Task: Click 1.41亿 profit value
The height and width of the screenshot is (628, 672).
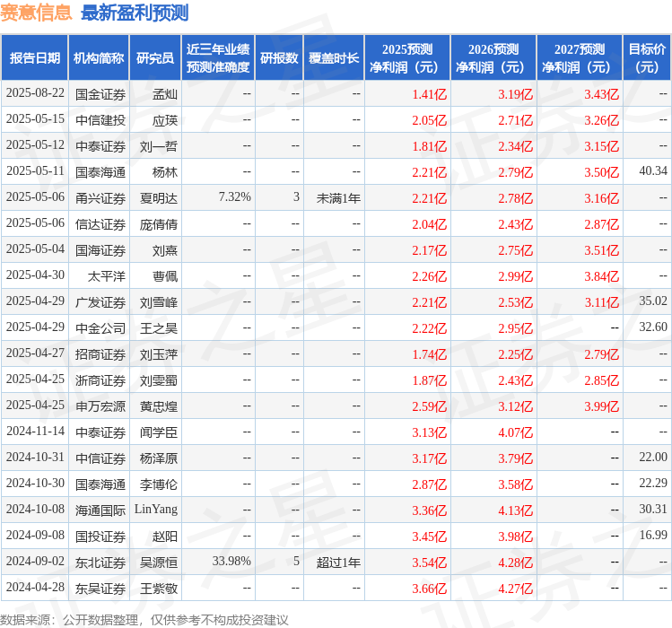Action: coord(430,94)
